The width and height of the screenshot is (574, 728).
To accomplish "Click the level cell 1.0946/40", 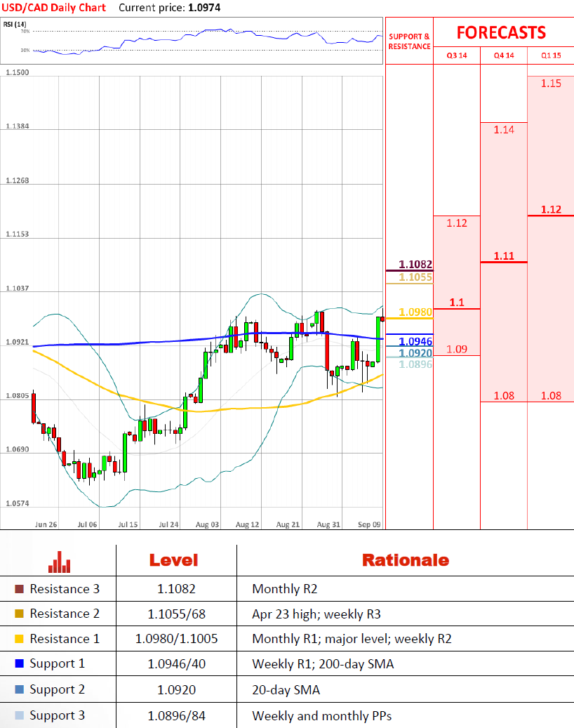I will click(176, 664).
